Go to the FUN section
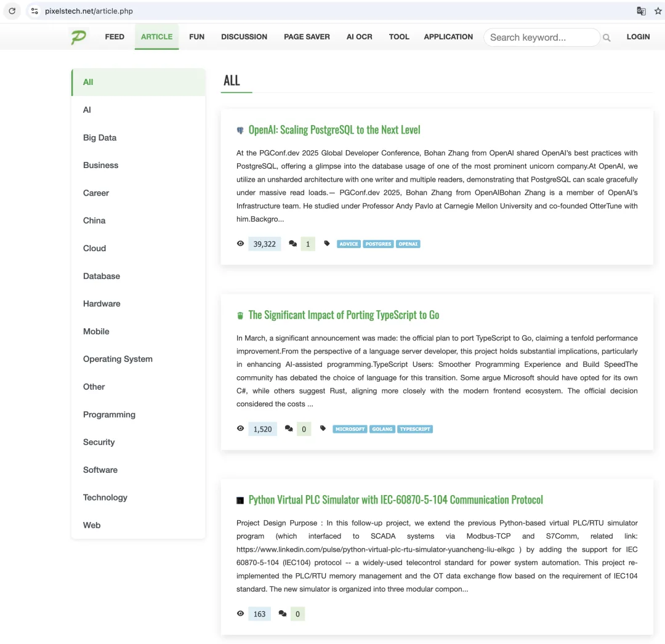This screenshot has height=644, width=665. [197, 37]
